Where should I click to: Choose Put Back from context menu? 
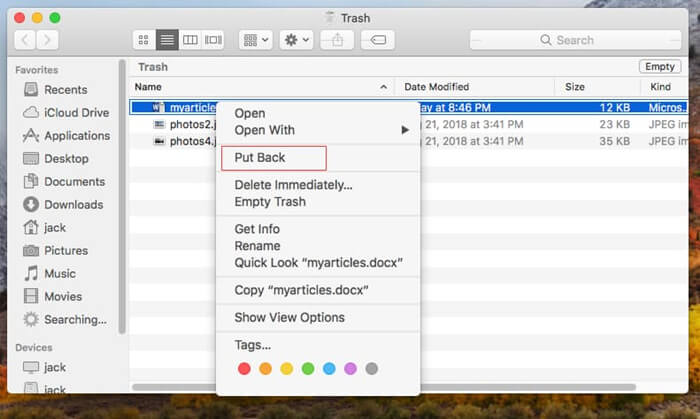(x=258, y=158)
